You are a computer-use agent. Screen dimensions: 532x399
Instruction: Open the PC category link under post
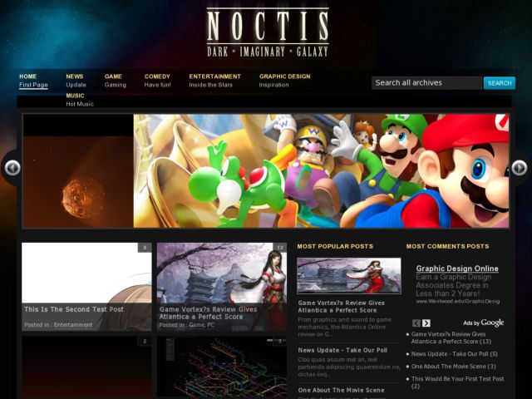coord(210,325)
